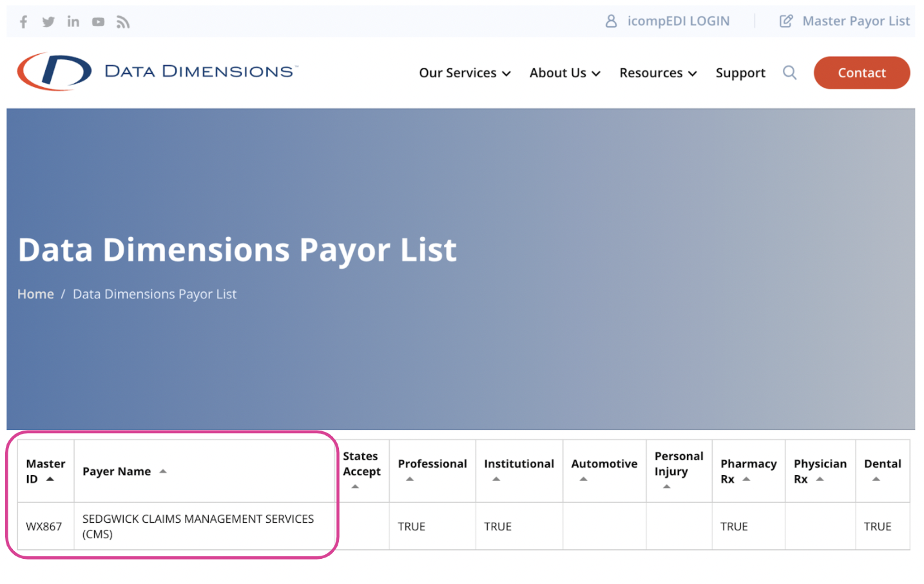Sort by Dental column
Viewport: 924px width, 584px height.
tap(883, 471)
